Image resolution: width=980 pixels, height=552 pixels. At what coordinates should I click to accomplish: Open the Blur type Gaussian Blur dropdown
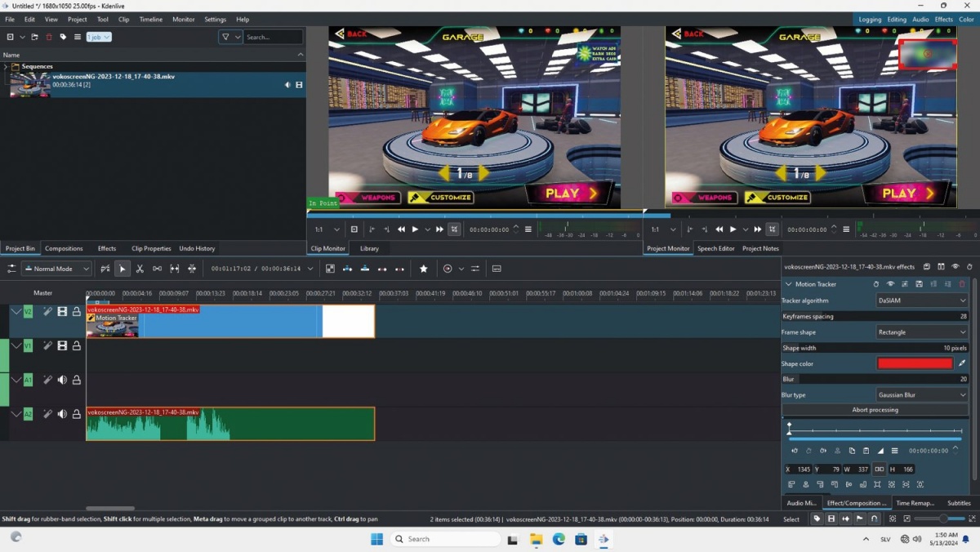(x=921, y=394)
